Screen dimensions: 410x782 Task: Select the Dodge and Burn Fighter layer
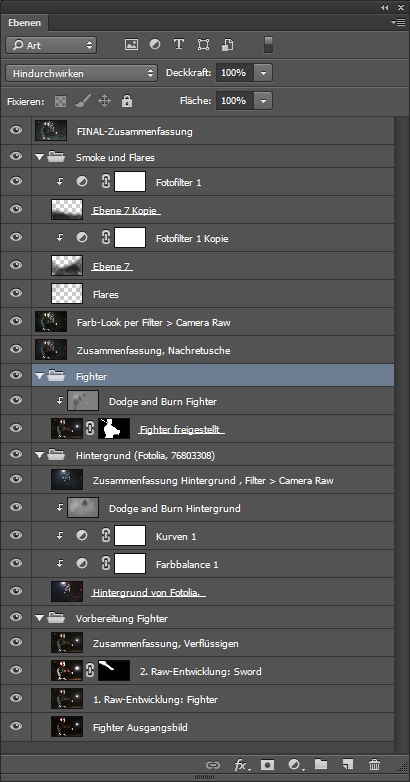pyautogui.click(x=212, y=401)
